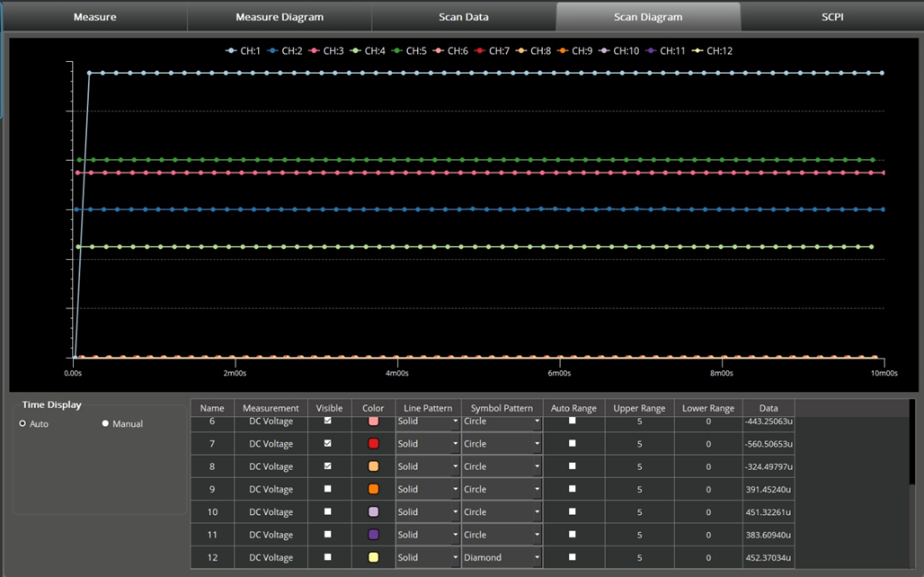Viewport: 924px width, 577px height.
Task: Enable Auto Range for channel 9
Action: tap(573, 489)
